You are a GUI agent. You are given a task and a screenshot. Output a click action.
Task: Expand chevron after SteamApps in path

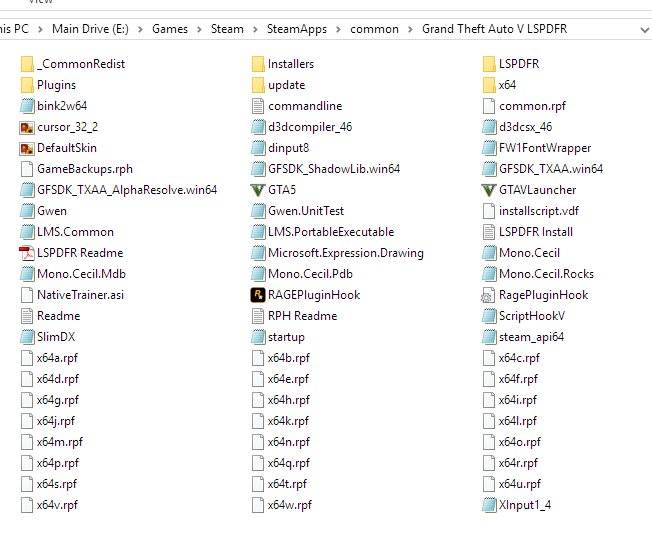[338, 30]
